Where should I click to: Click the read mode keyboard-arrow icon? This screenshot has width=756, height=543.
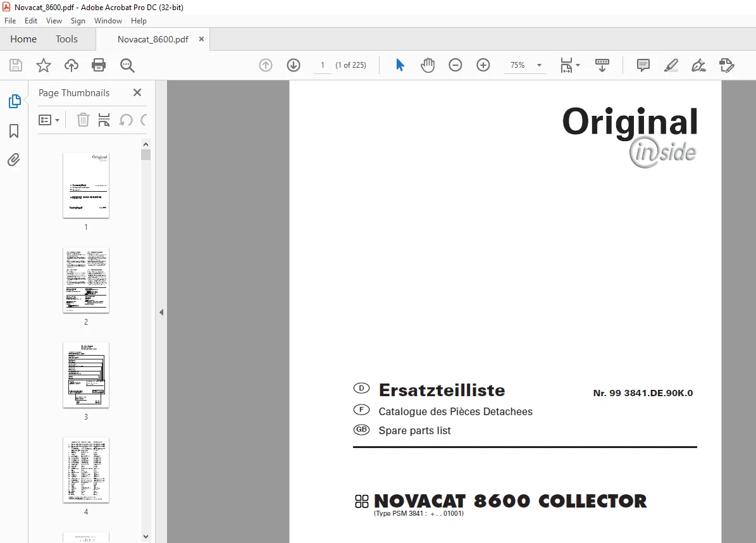tap(602, 65)
